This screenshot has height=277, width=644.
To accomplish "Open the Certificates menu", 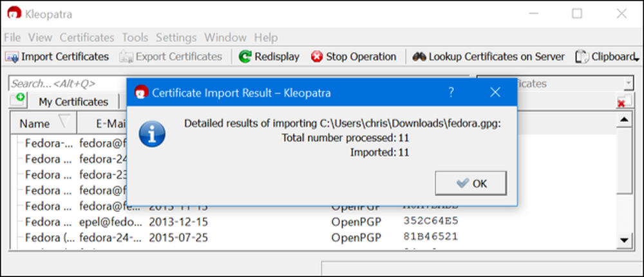I will click(87, 37).
